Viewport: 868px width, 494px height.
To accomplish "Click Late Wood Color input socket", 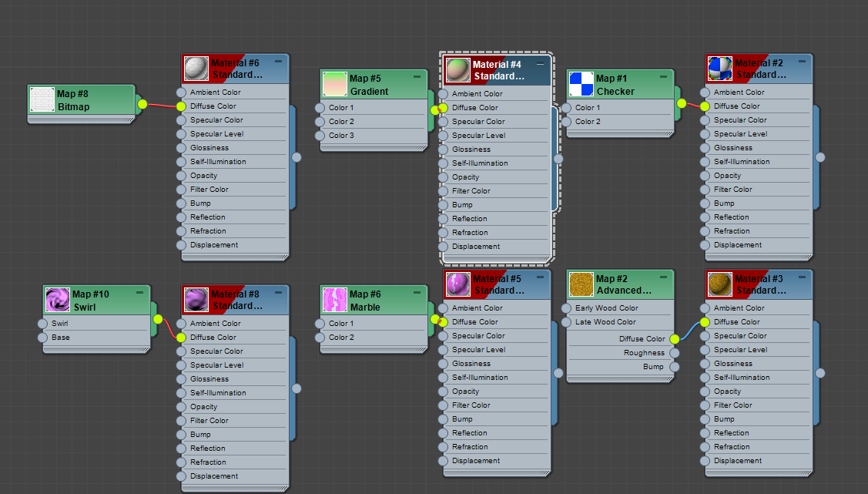I will click(566, 322).
